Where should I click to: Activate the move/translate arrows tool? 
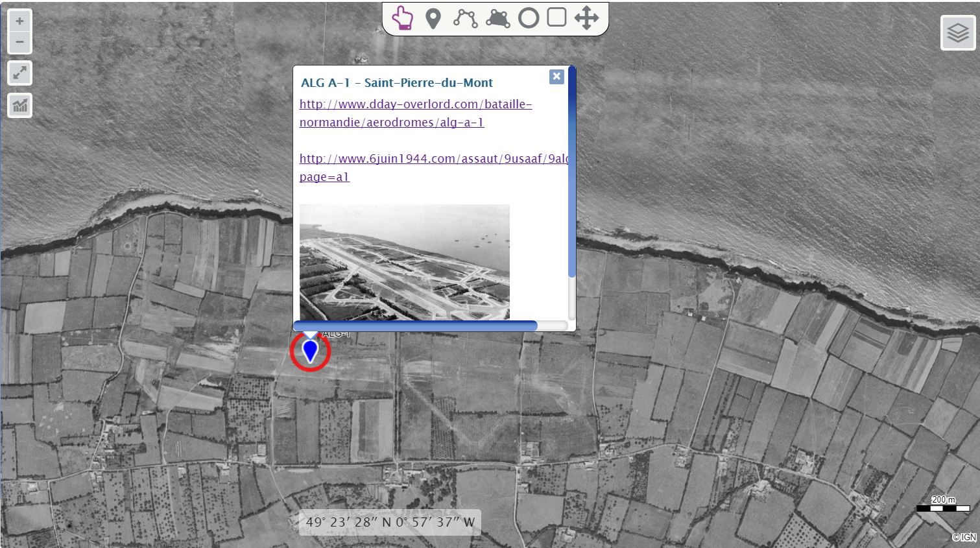tap(586, 18)
